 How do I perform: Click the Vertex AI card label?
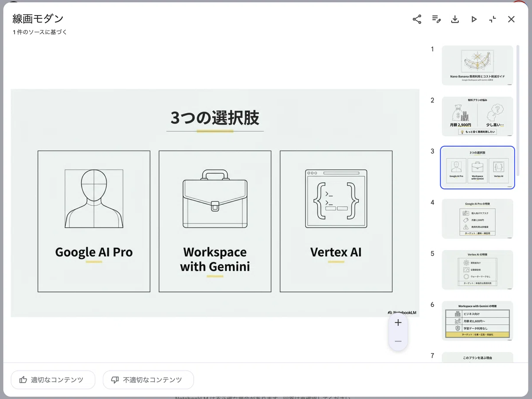pyautogui.click(x=336, y=252)
